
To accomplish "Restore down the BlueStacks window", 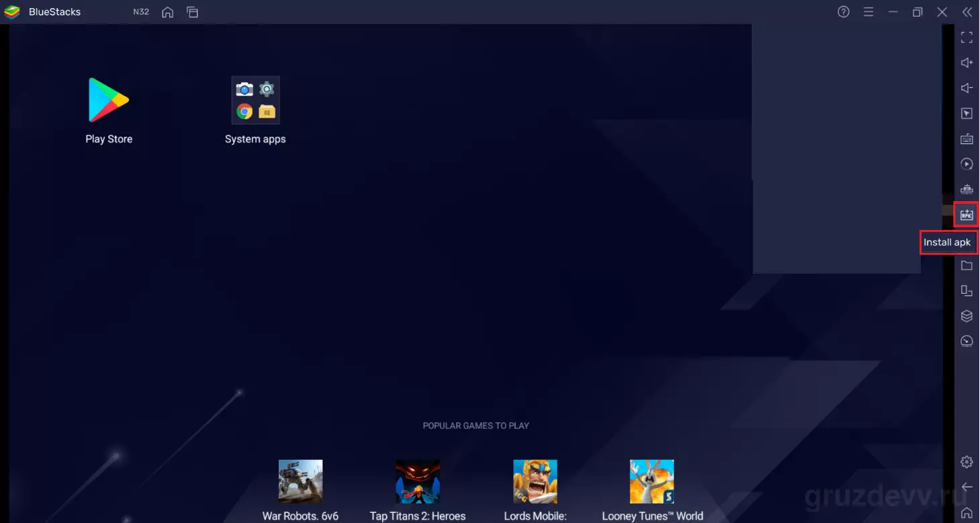I will [x=918, y=12].
